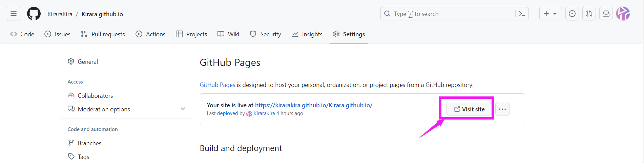Open the global issues icon
The width and height of the screenshot is (644, 163).
coord(572,14)
